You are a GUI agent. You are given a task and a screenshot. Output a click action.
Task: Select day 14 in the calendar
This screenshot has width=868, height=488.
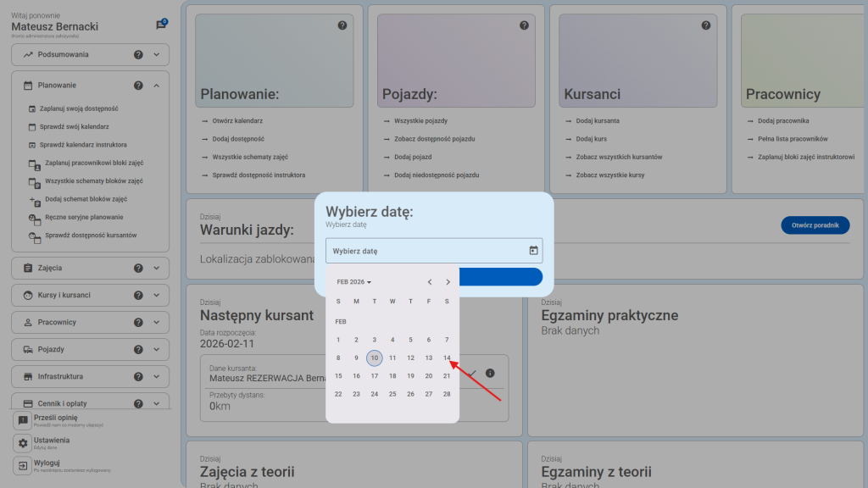[x=447, y=358]
